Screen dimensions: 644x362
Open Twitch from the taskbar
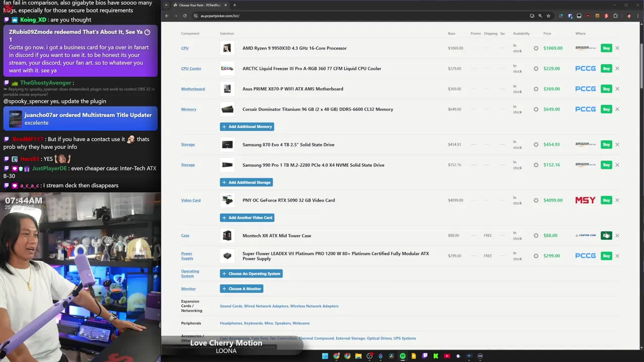[425, 356]
